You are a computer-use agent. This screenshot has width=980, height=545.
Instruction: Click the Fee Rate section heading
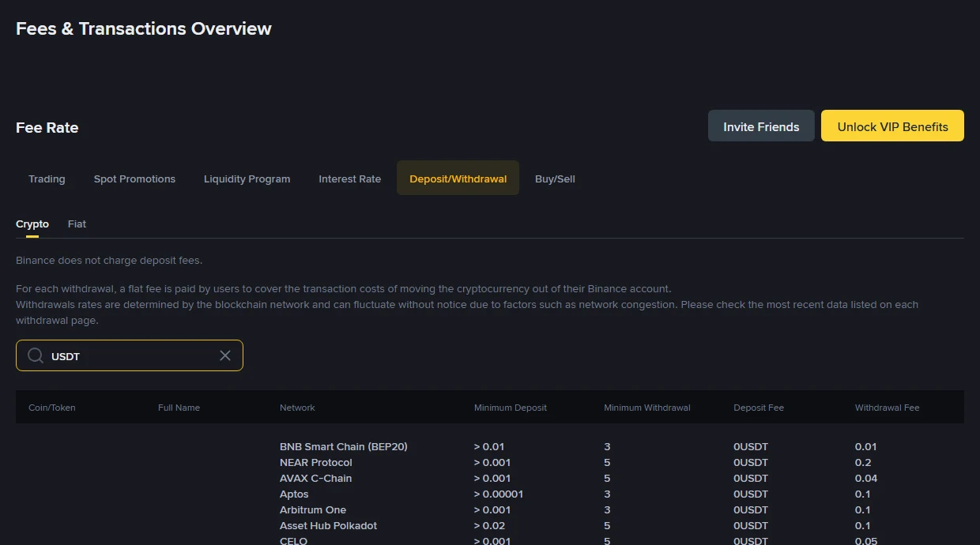coord(47,127)
